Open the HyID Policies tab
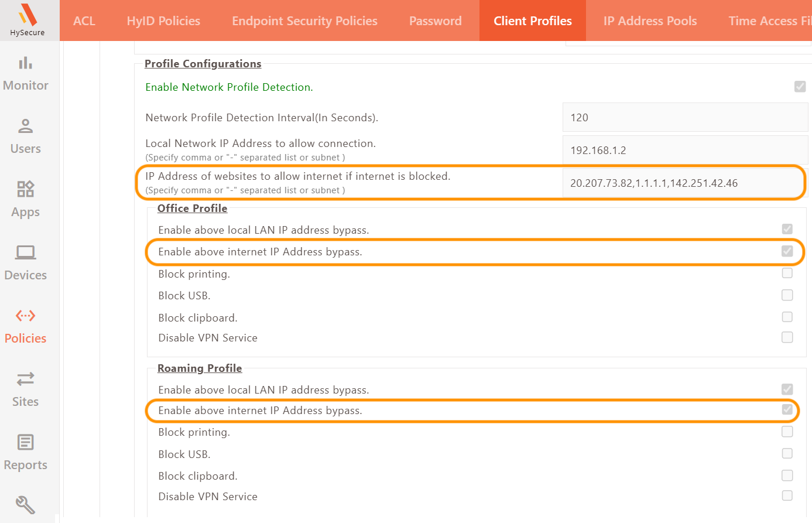The width and height of the screenshot is (812, 523). [163, 21]
